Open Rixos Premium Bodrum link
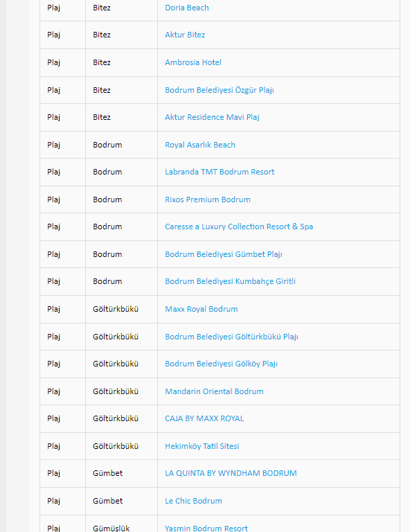Screen dimensions: 410x532 [208, 199]
